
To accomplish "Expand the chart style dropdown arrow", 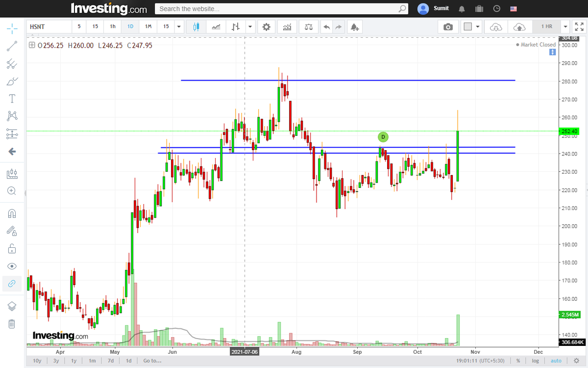I will click(x=251, y=26).
